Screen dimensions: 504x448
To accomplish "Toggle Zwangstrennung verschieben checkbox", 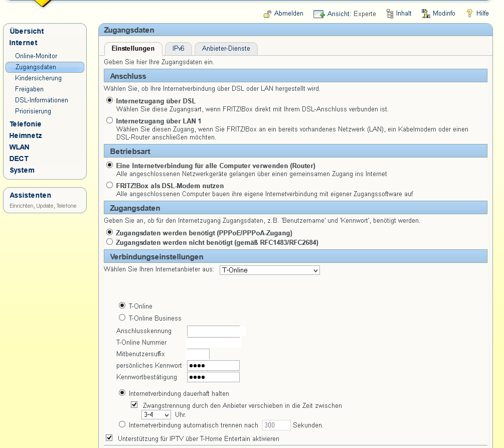I will click(134, 404).
